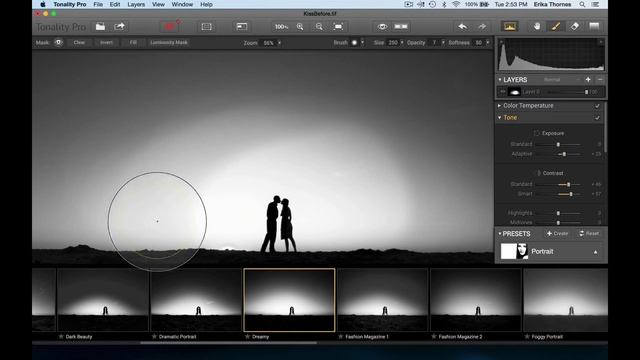
Task: Click the undo arrow
Action: [x=462, y=27]
